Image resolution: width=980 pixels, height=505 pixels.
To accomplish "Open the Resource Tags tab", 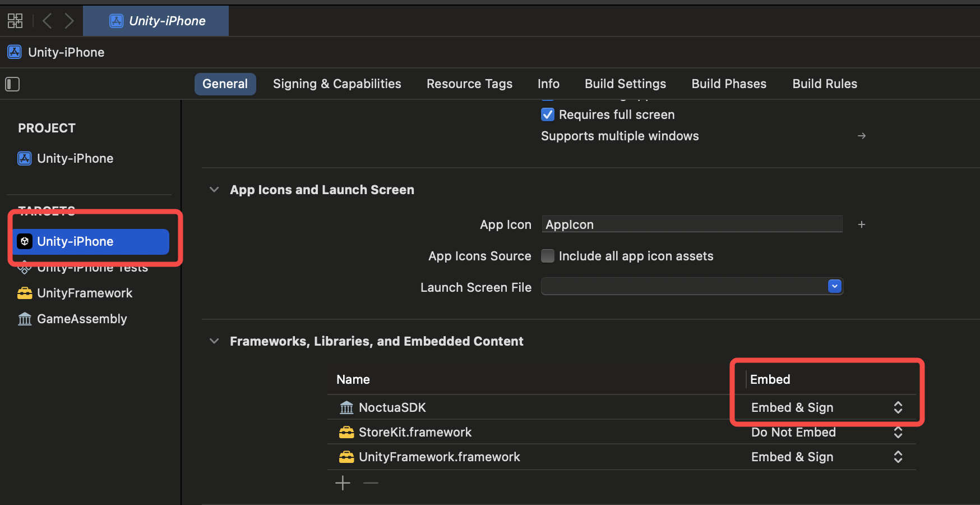I will point(469,84).
